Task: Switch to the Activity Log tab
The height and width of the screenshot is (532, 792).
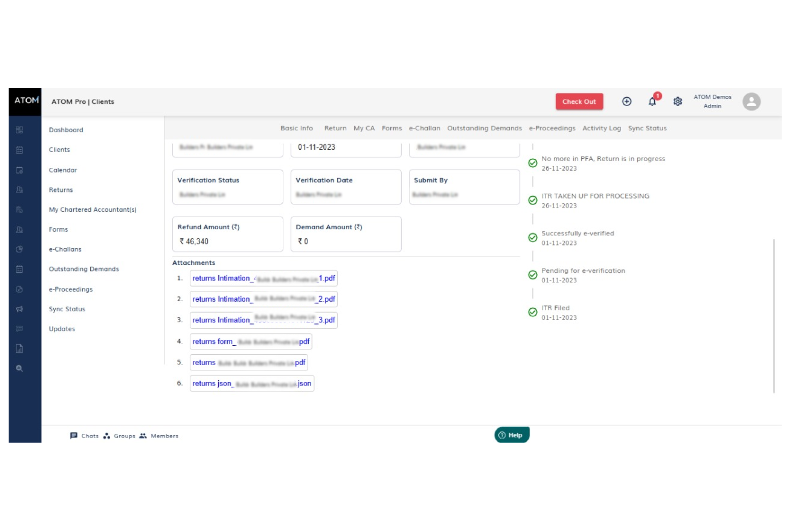Action: 601,128
